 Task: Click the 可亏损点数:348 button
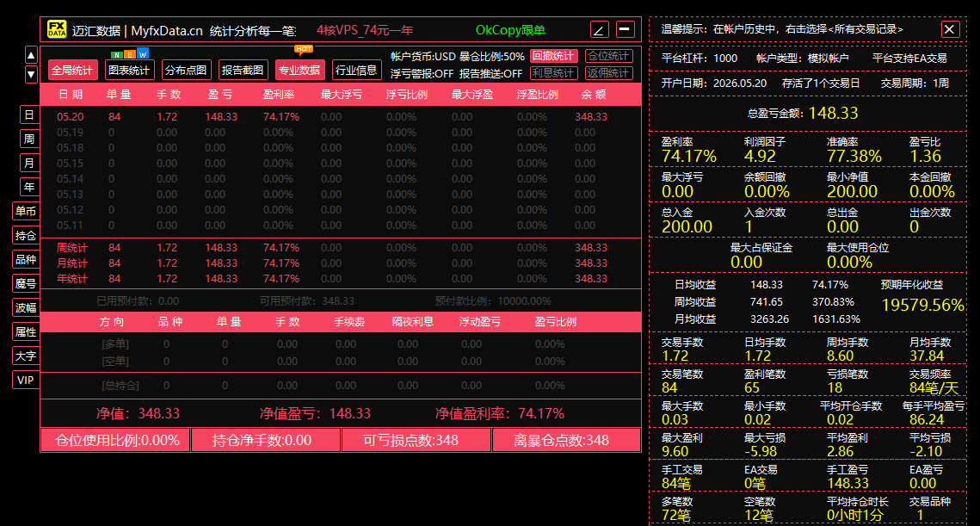[x=416, y=440]
